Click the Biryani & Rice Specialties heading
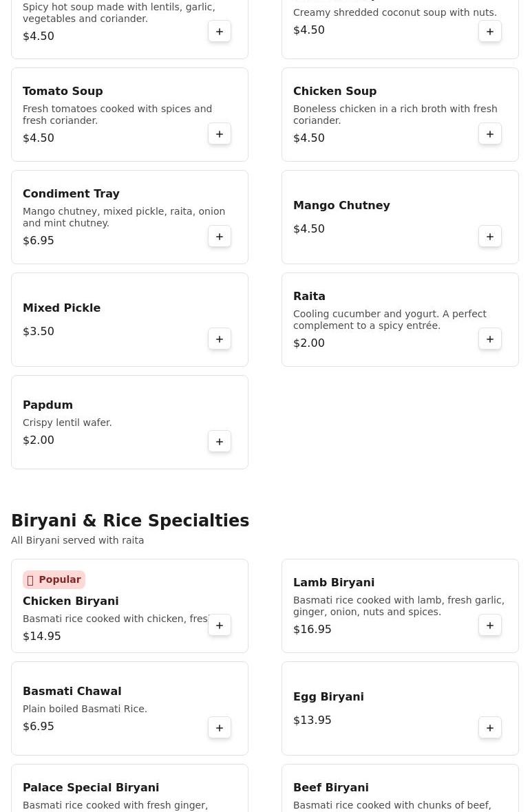530x812 pixels. (130, 521)
